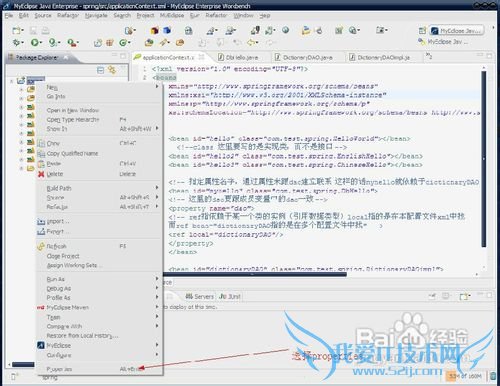Open the Navigate menu
The height and width of the screenshot is (386, 500).
96,16
